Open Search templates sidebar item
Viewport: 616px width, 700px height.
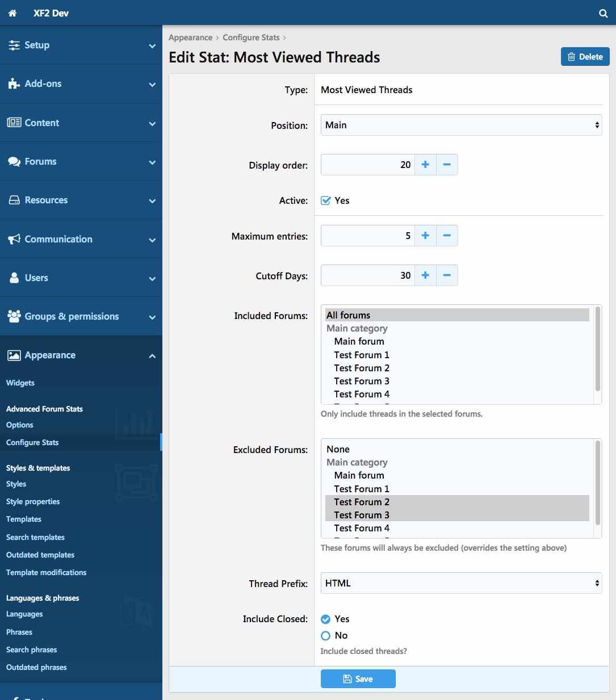[35, 538]
